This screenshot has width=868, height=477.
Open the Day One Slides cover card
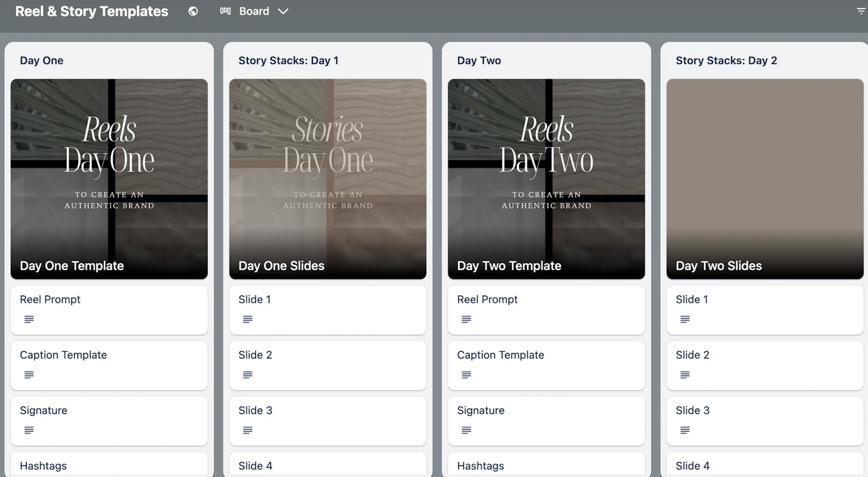tap(327, 179)
